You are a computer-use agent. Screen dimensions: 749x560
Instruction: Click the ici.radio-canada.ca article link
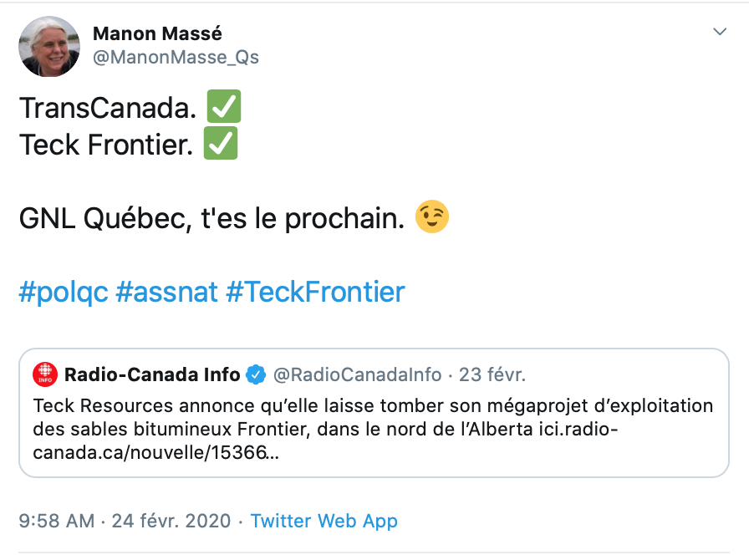[x=150, y=452]
